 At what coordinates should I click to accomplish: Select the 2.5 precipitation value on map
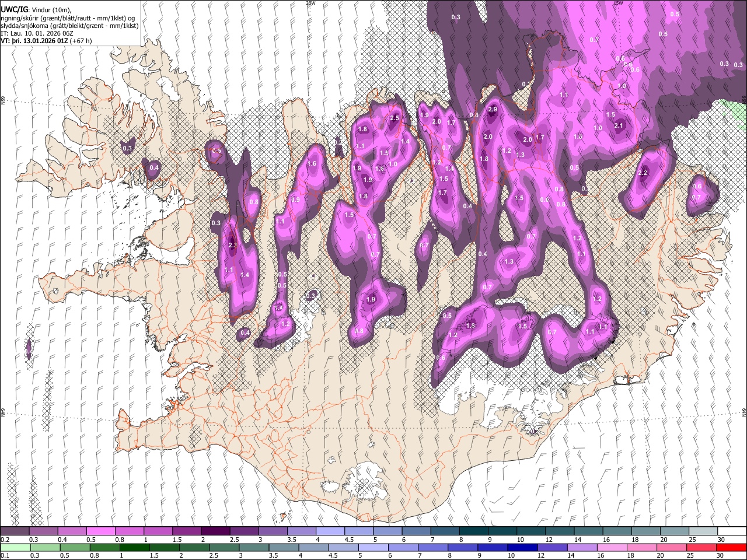click(x=394, y=118)
